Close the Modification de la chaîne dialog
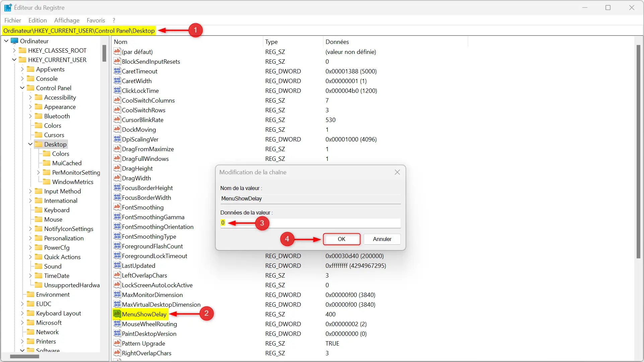The width and height of the screenshot is (644, 362). [x=397, y=172]
